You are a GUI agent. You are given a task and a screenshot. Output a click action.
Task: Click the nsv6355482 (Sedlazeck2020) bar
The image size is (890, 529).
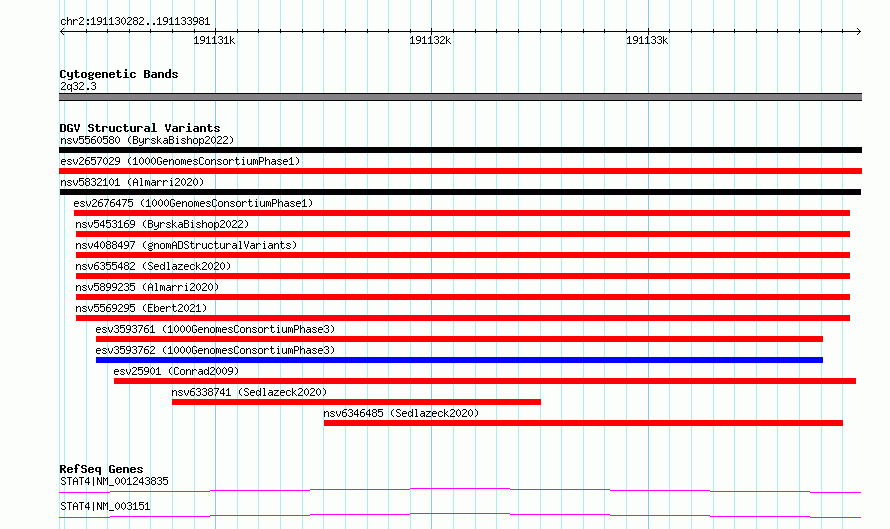[463, 276]
